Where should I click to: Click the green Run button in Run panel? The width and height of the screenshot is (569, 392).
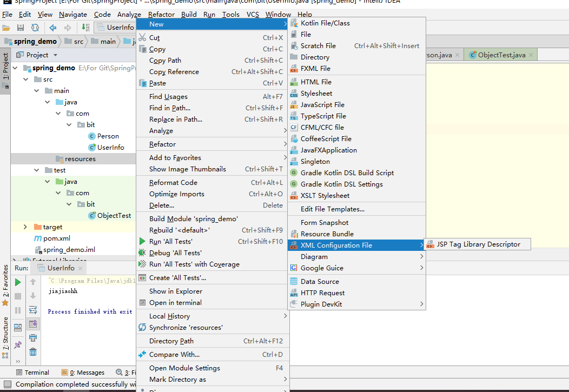pos(18,282)
